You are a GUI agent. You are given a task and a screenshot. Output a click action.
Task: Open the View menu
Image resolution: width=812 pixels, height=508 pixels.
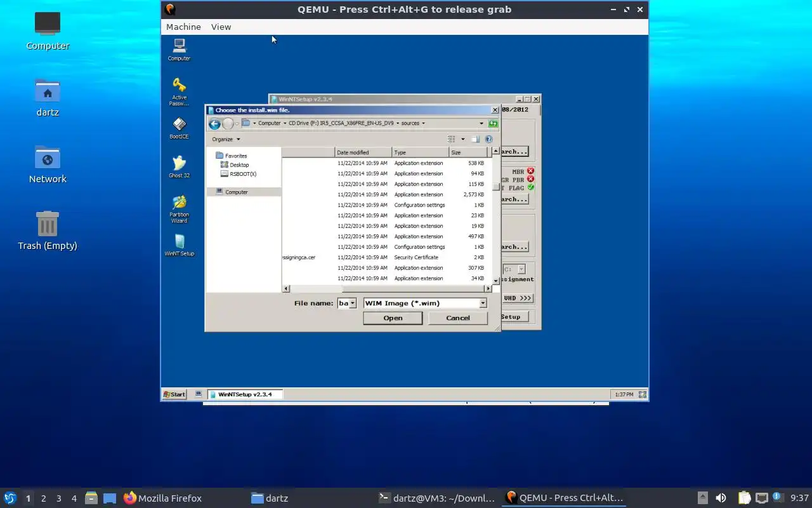coord(221,27)
